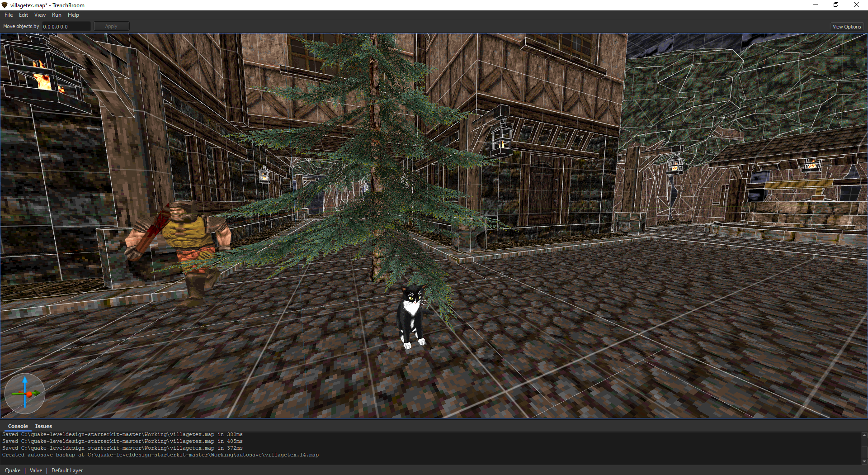The width and height of the screenshot is (868, 475).
Task: Click the TrenchBroom app icon in title bar
Action: [x=5, y=5]
